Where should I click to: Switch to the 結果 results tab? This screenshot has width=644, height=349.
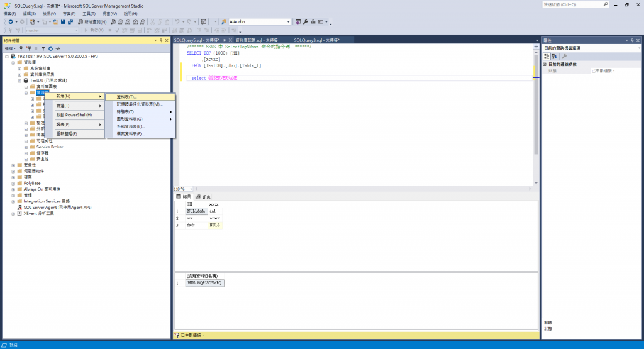tap(184, 197)
